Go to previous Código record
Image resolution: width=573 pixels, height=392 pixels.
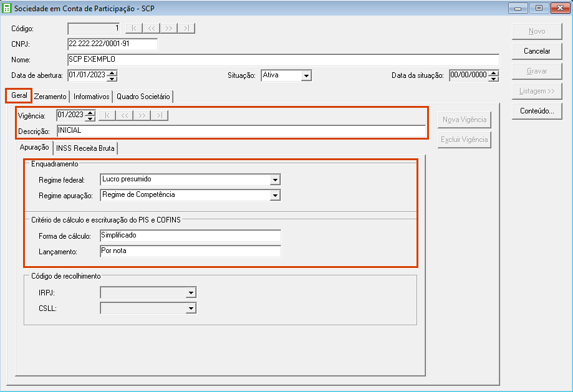[x=152, y=29]
